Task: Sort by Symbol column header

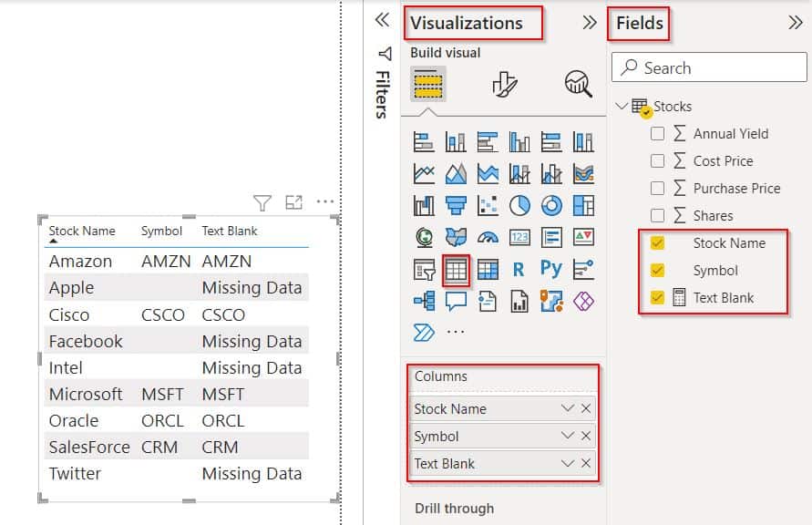Action: [161, 231]
